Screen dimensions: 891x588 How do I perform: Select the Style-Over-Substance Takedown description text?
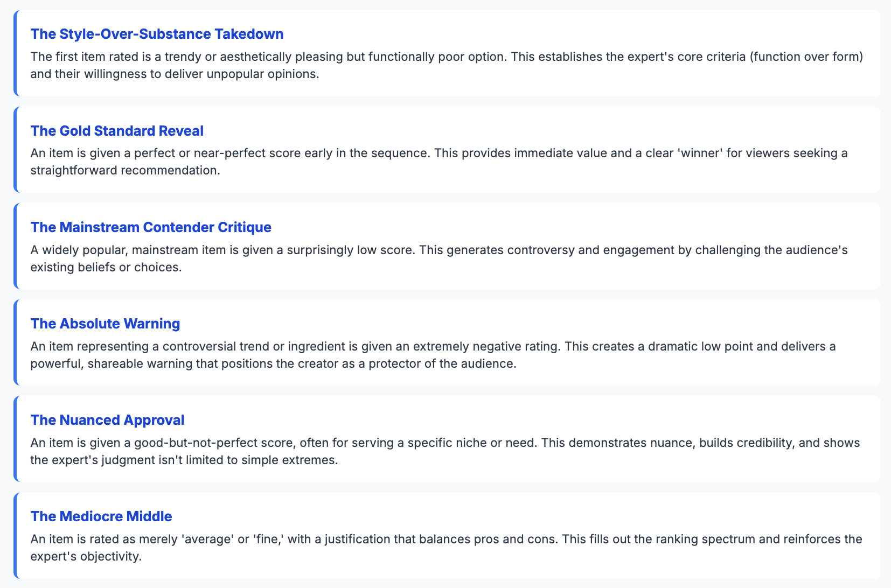pos(447,65)
